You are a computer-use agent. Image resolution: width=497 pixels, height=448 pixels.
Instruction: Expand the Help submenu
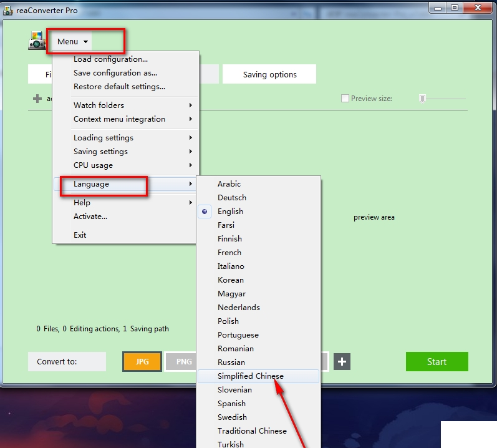[125, 203]
